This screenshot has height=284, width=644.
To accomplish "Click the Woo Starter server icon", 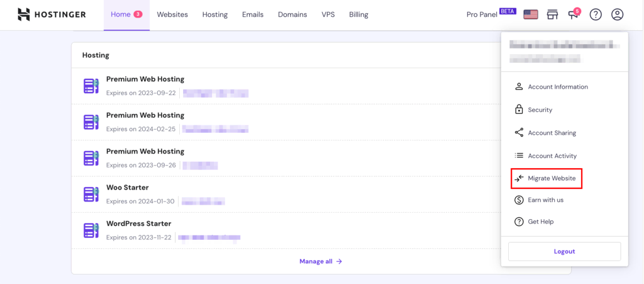I will click(91, 195).
